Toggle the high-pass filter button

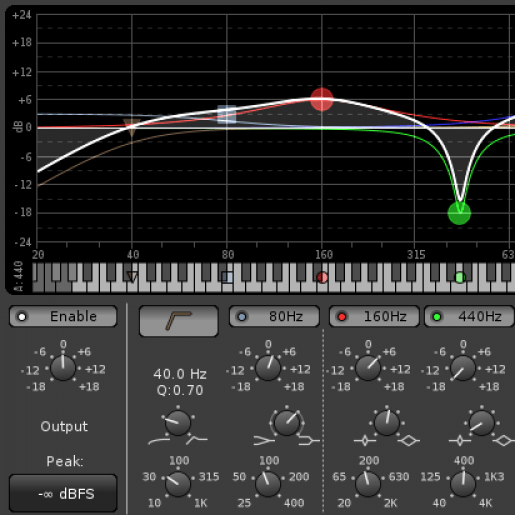click(179, 321)
